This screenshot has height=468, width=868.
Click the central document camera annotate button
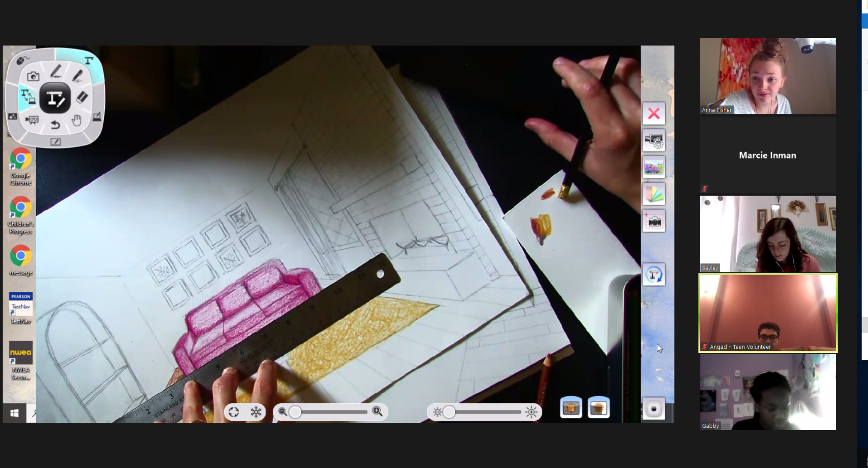tap(55, 98)
